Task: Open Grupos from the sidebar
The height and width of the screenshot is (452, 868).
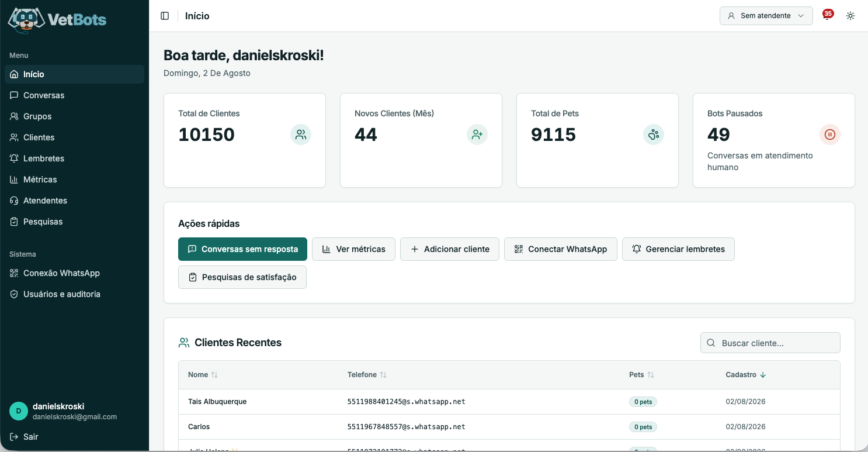Action: point(74,116)
